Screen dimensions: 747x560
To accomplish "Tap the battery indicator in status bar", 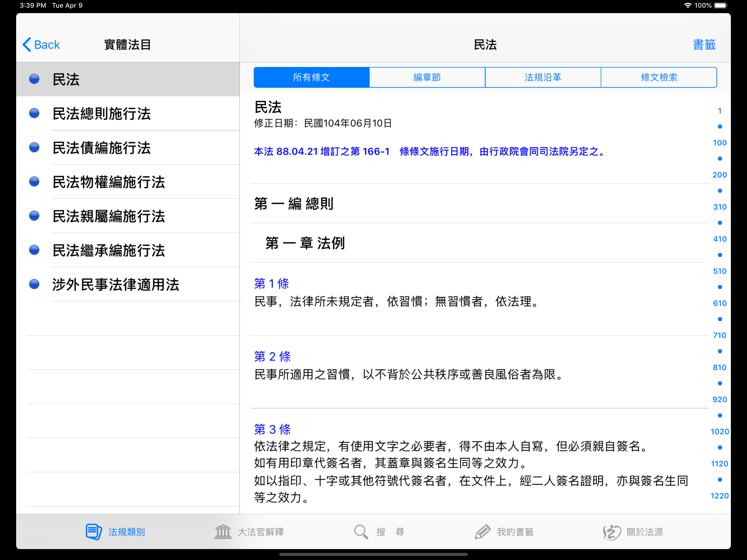I will pyautogui.click(x=721, y=5).
